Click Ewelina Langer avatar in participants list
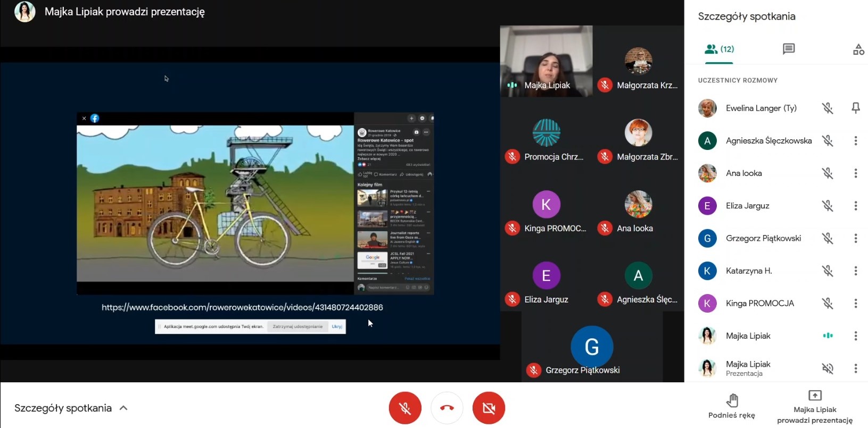 pos(707,108)
